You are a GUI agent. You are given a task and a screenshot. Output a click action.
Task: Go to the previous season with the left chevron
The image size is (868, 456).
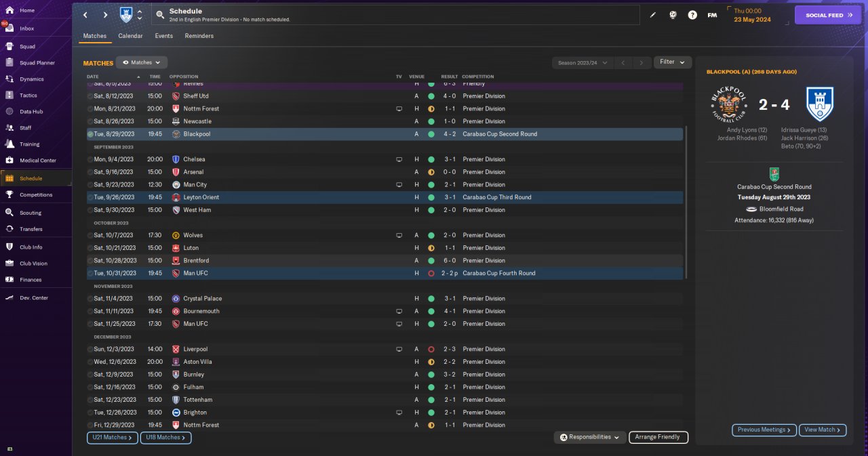pyautogui.click(x=623, y=62)
